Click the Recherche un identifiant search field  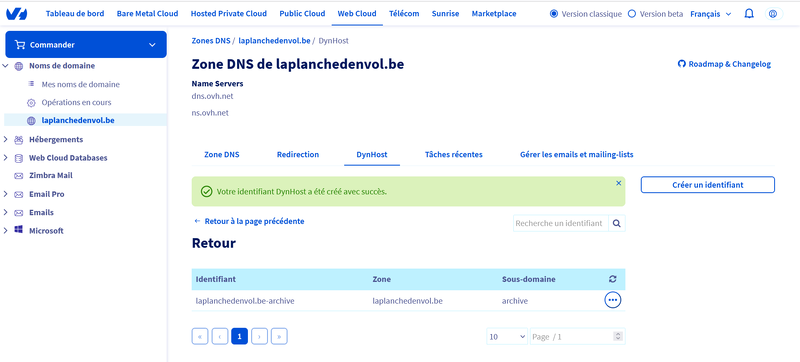pyautogui.click(x=561, y=223)
